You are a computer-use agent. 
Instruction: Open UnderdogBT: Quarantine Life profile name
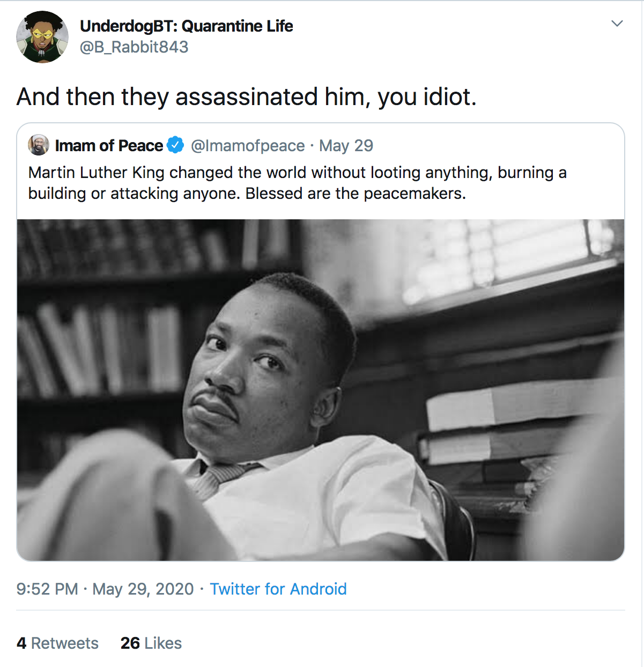[x=186, y=26]
